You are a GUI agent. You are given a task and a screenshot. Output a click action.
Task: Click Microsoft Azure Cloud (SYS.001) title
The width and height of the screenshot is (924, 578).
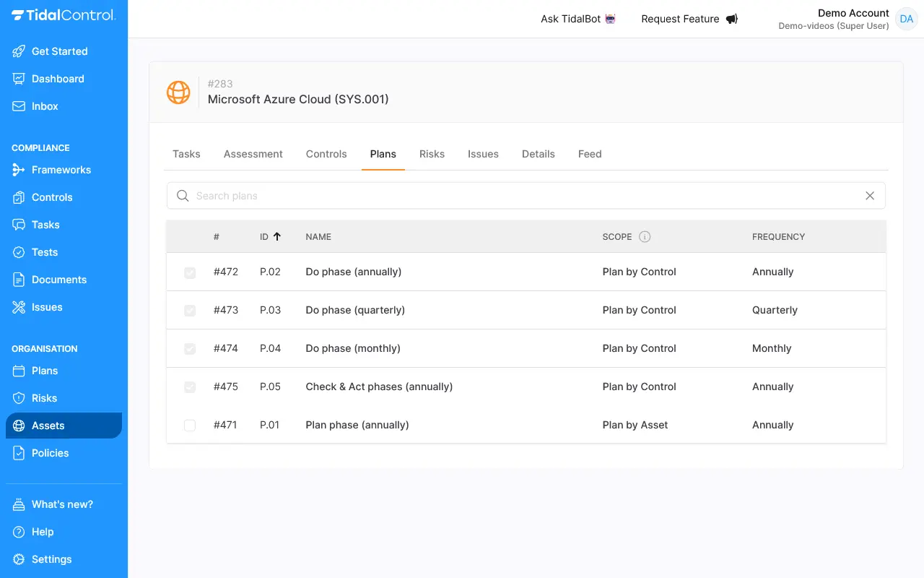pyautogui.click(x=298, y=99)
